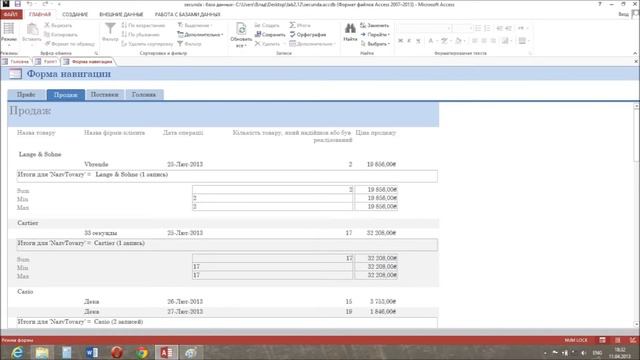The height and width of the screenshot is (360, 640).
Task: Switch to the Головна document tab
Action: [16, 62]
